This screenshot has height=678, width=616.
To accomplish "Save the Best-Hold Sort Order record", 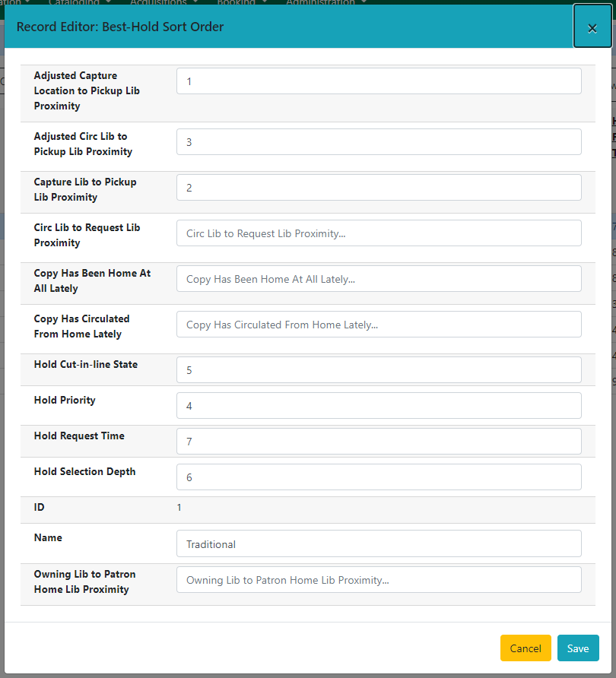I will click(x=578, y=648).
